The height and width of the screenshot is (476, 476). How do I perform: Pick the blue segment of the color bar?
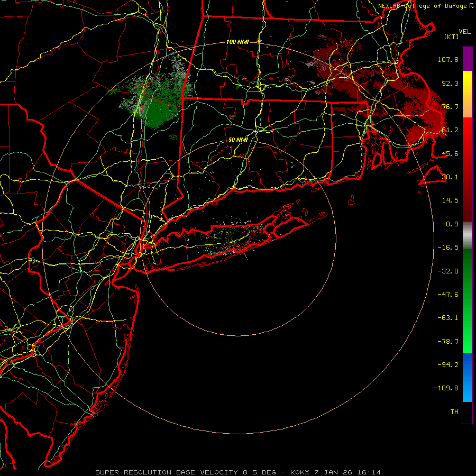(x=467, y=377)
